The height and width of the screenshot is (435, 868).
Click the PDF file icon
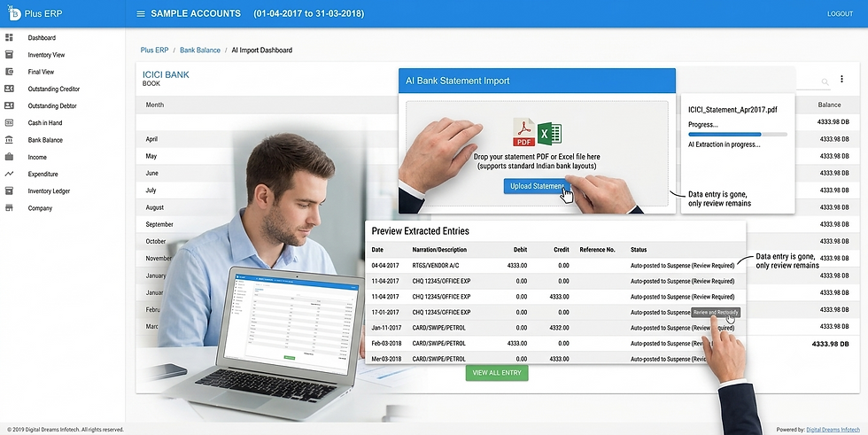[523, 132]
